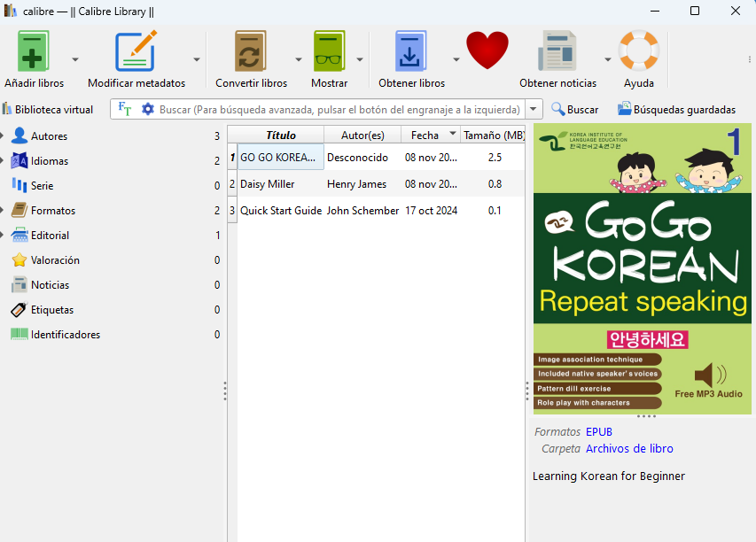Click the GO GO KOREAN cover image
756x542 pixels.
pos(643,269)
